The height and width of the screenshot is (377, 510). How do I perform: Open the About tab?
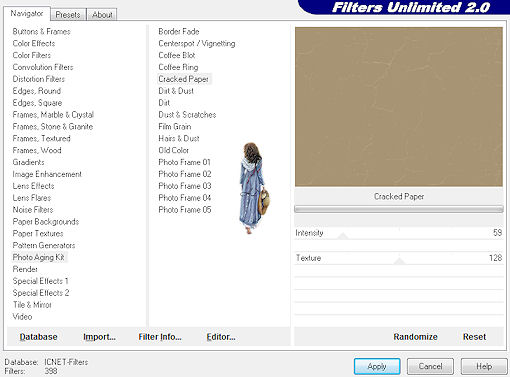click(x=102, y=15)
